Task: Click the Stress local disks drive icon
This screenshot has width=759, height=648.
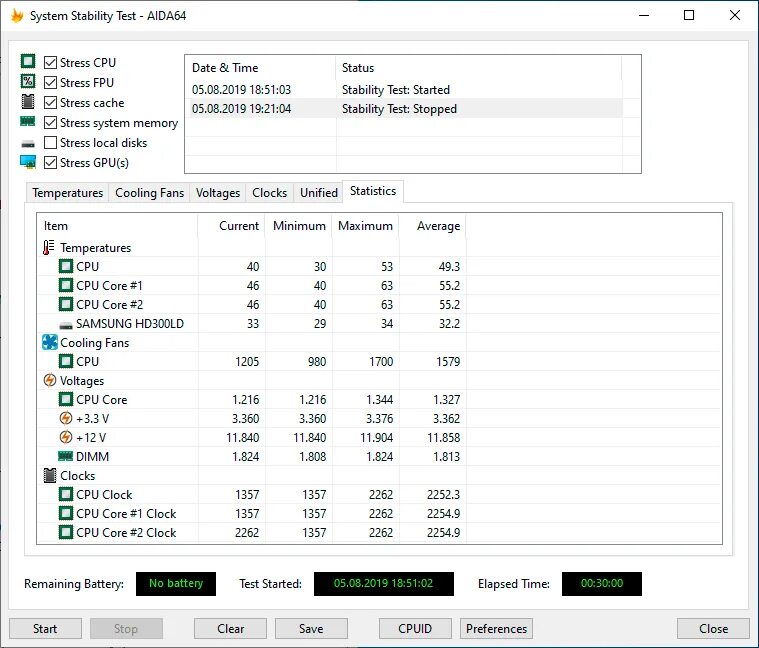Action: 28,144
